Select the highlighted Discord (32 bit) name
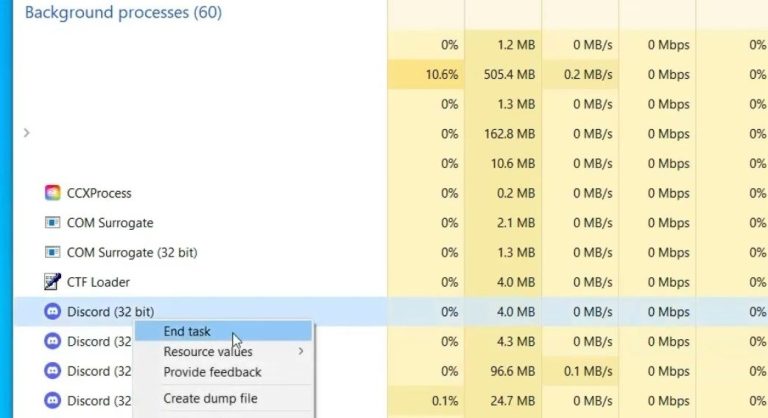The width and height of the screenshot is (768, 418). coord(111,312)
